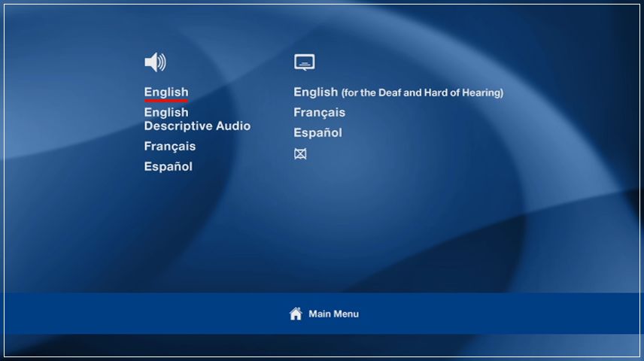Select underlined English audio track

click(166, 93)
